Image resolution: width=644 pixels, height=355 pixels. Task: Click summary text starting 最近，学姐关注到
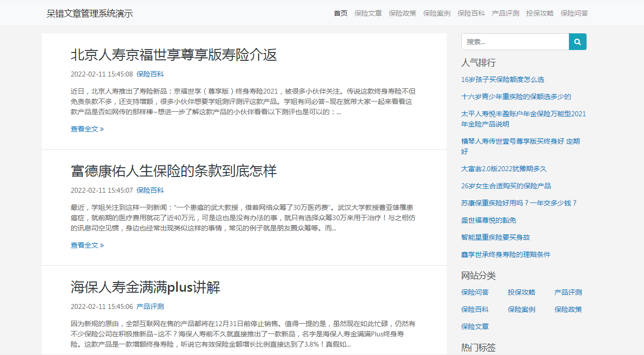(242, 218)
